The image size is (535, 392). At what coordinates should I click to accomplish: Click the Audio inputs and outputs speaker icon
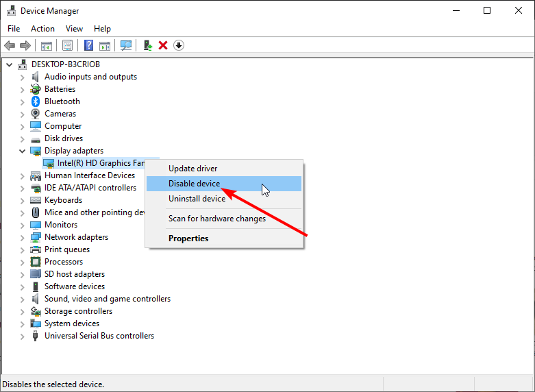point(36,77)
